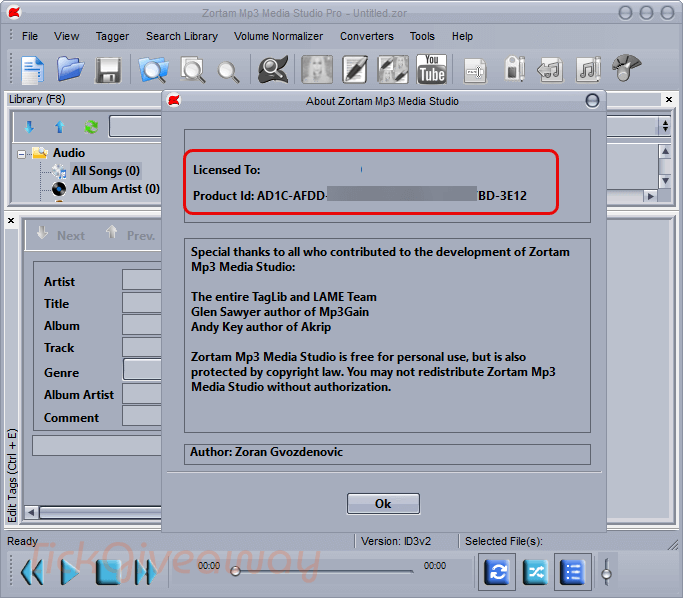
Task: Click the blue down arrow in Library
Action: pos(29,127)
